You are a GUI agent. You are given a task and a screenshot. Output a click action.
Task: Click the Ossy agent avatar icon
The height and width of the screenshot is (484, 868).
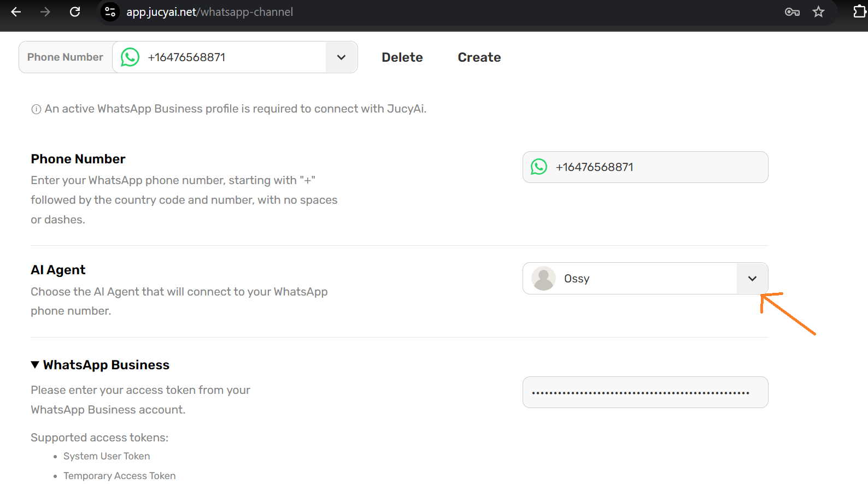pyautogui.click(x=543, y=278)
